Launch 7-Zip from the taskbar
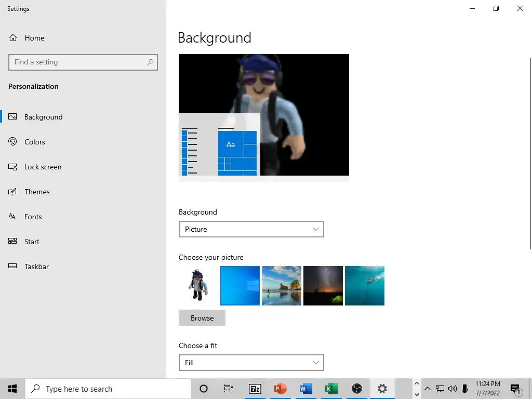 255,389
